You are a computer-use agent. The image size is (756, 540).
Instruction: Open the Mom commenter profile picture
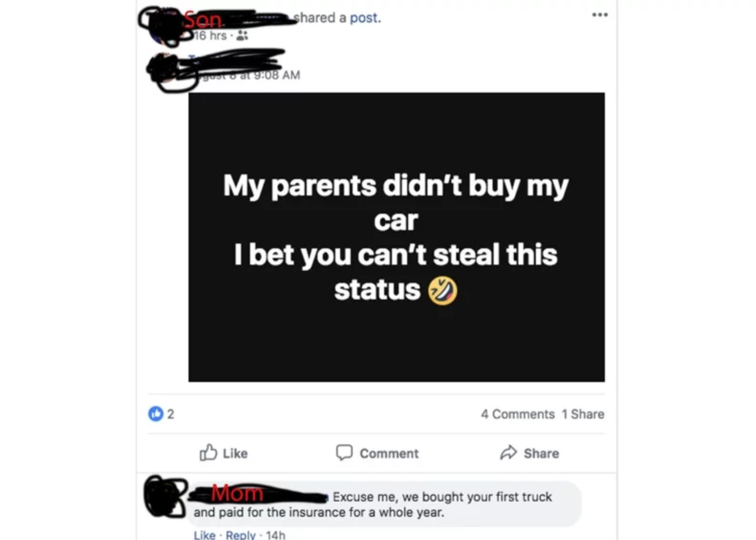click(x=165, y=496)
